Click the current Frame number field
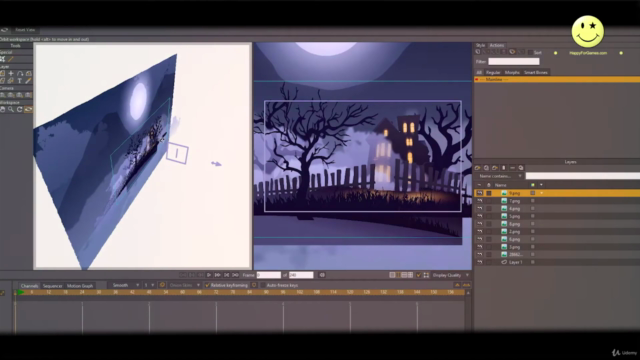This screenshot has width=640, height=360. (269, 275)
